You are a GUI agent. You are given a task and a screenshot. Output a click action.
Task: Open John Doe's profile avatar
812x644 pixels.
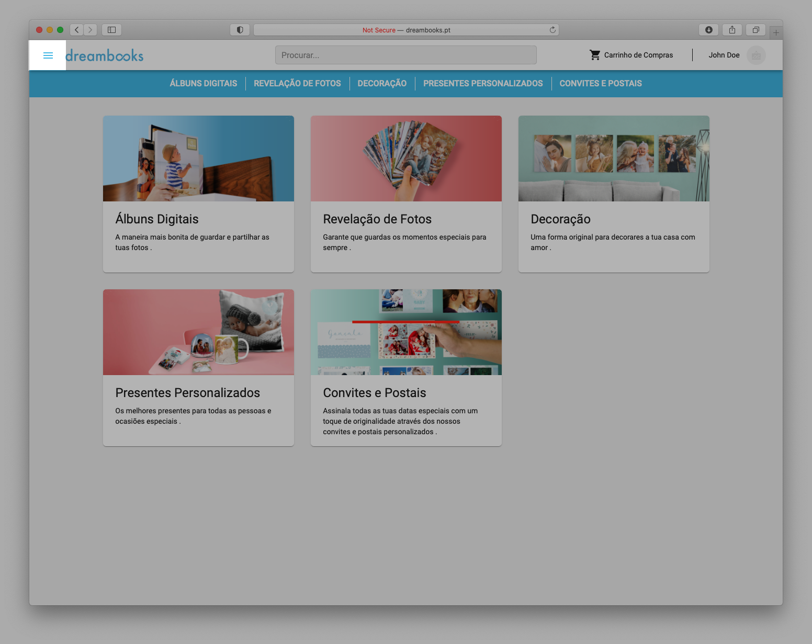[x=755, y=55]
